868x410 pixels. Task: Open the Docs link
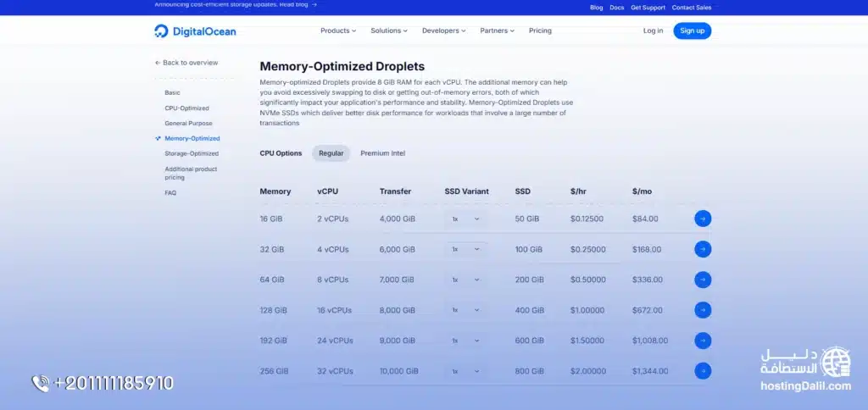(x=617, y=8)
